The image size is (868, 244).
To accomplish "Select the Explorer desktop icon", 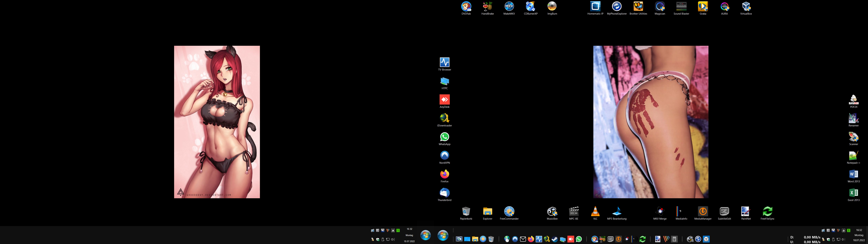I will click(x=488, y=213).
